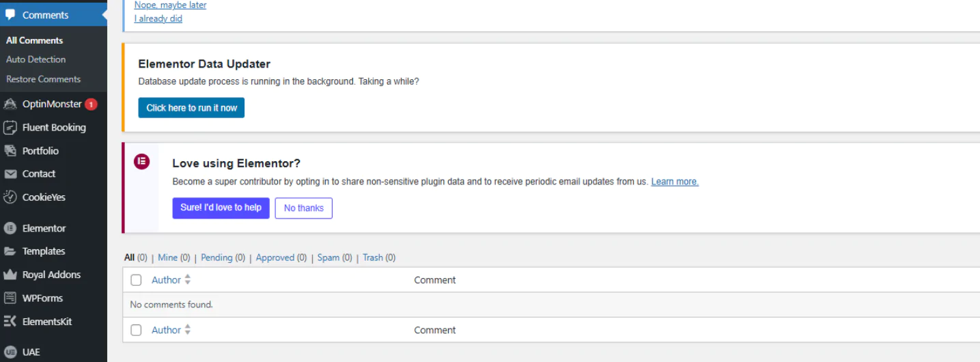The width and height of the screenshot is (980, 362).
Task: Click the Author column link in footer
Action: (166, 330)
